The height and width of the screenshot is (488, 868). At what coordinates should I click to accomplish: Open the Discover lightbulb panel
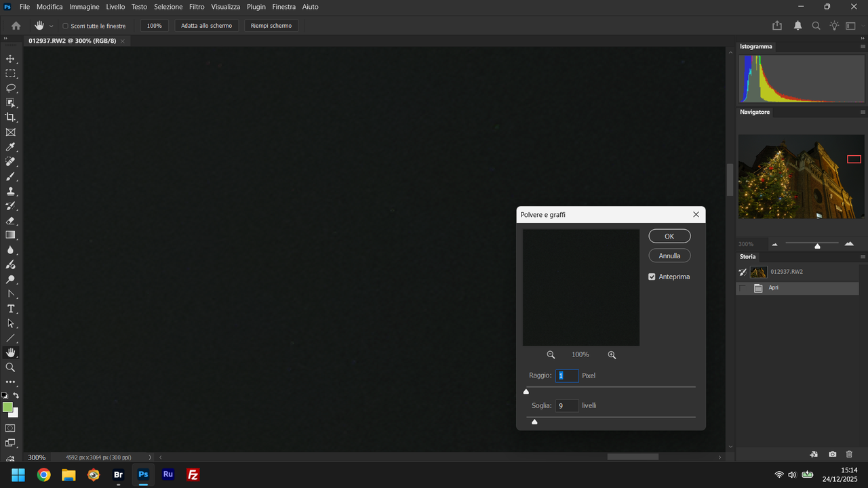(834, 26)
